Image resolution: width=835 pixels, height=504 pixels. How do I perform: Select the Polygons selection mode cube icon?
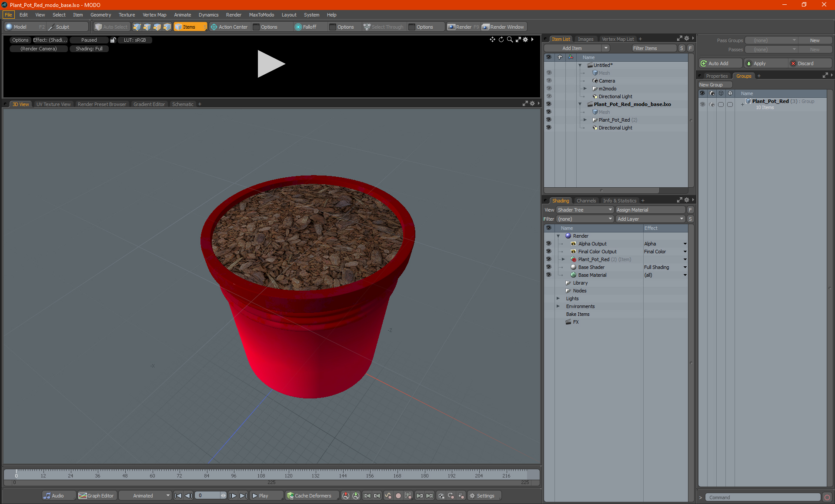[x=157, y=27]
